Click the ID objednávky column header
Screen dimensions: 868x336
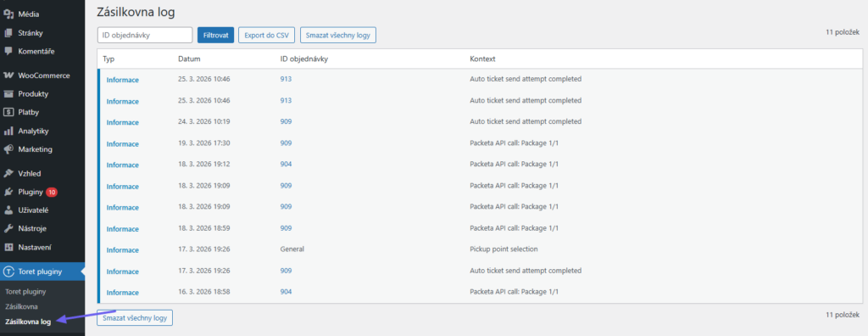(x=304, y=59)
